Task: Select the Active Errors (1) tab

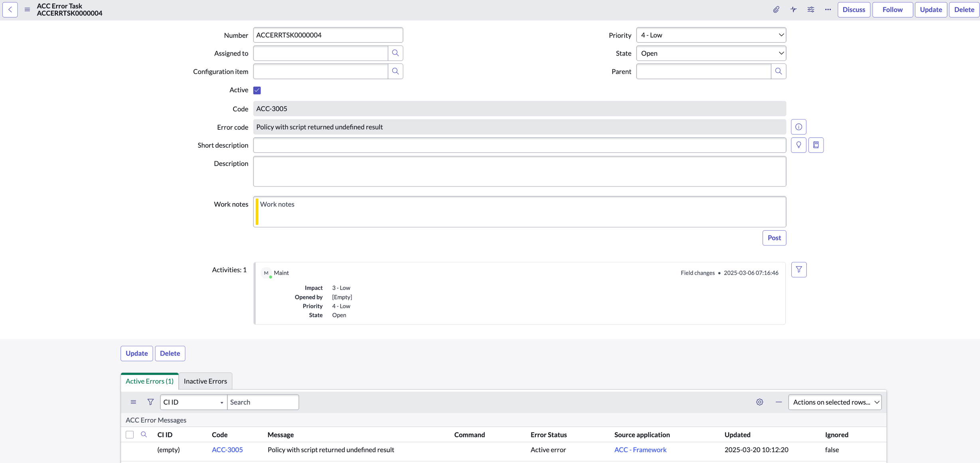Action: click(x=150, y=381)
